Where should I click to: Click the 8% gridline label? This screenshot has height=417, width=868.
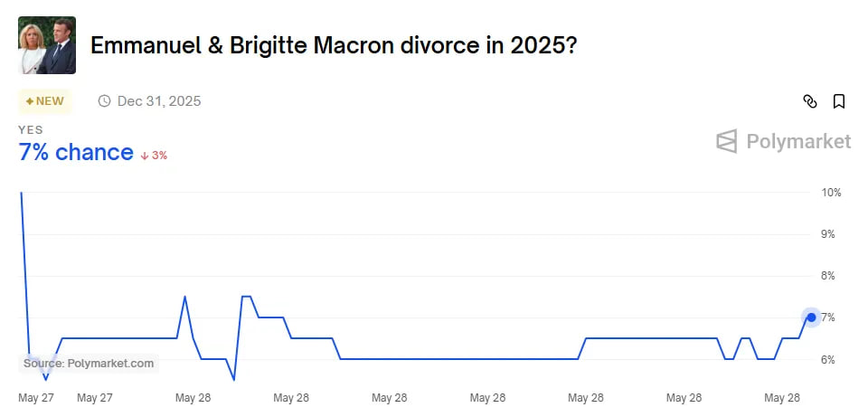coord(827,276)
